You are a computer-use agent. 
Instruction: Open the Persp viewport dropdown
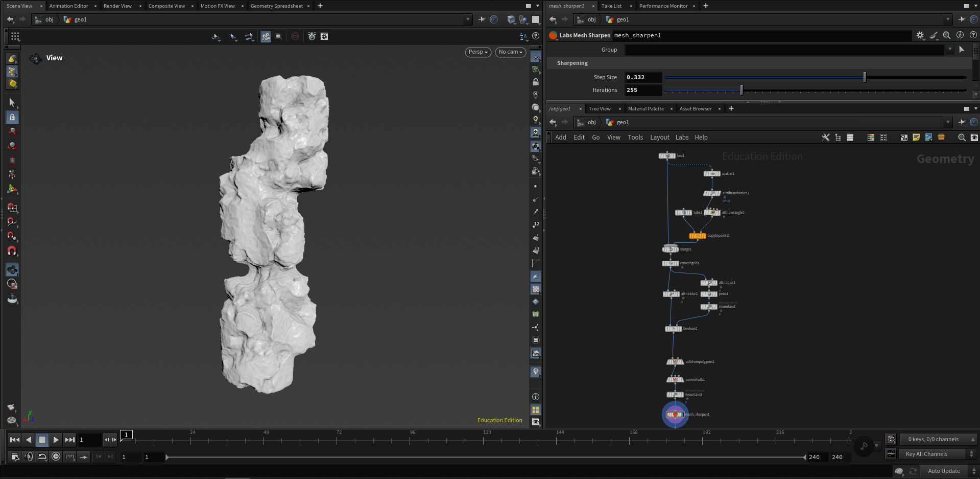coord(478,52)
